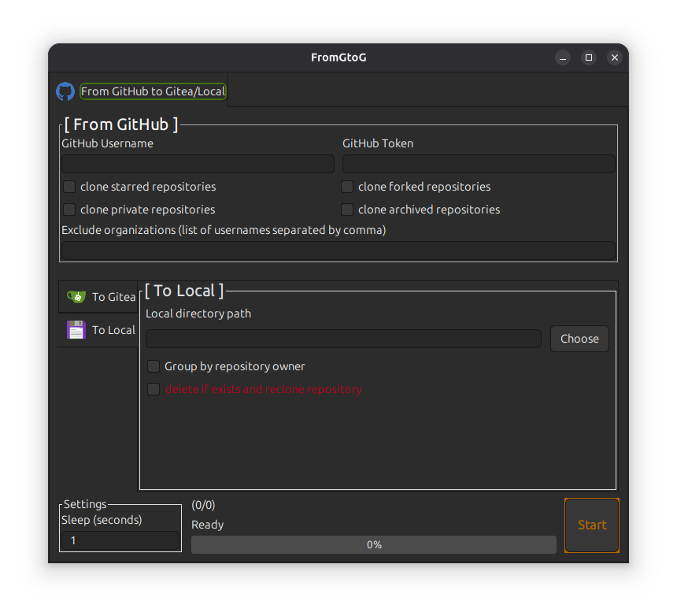Click the GitHub Username label

(x=108, y=143)
